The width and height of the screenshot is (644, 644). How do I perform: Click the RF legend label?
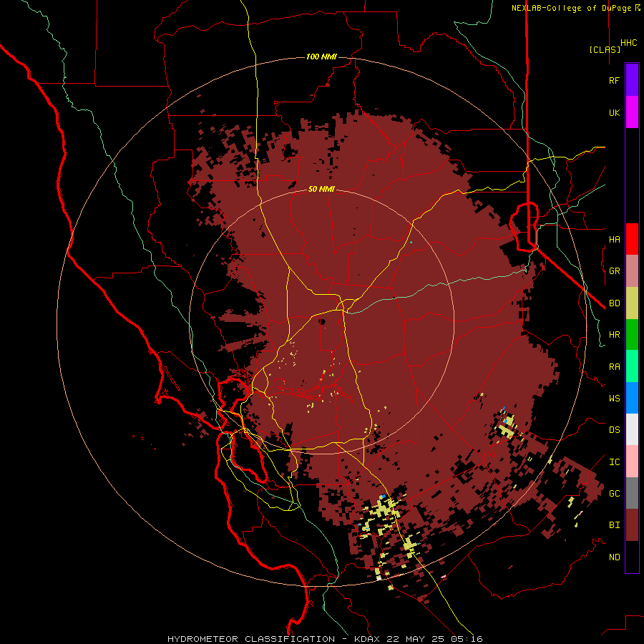614,80
